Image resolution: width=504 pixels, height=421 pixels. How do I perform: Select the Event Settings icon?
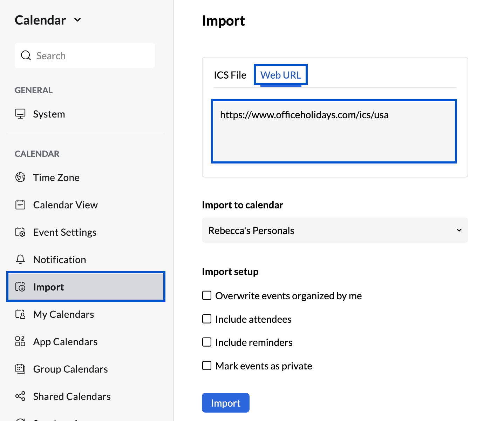[20, 232]
